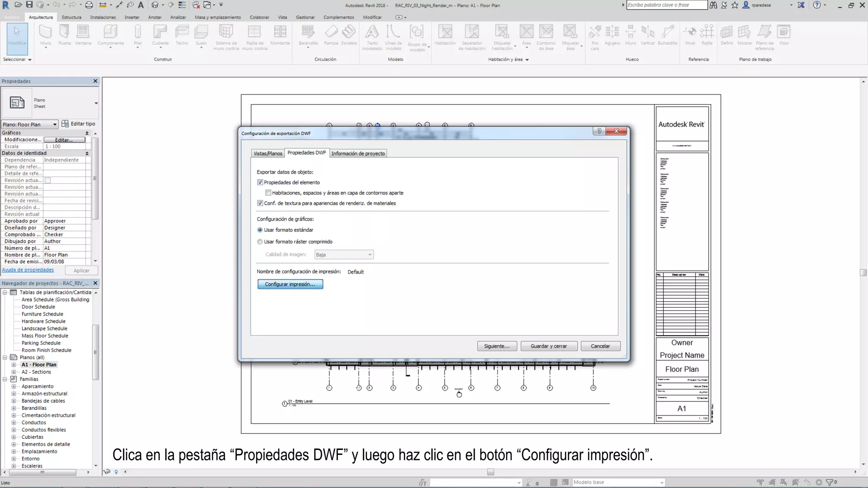Viewport: 868px width, 488px height.
Task: Select the Ventana window tool
Action: pyautogui.click(x=83, y=35)
